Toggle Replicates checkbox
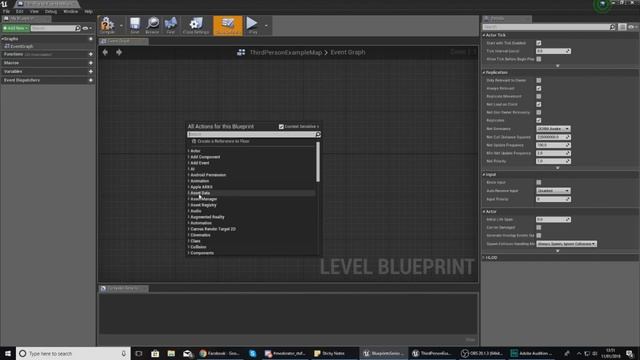Viewport: 640px width, 360px height. tap(539, 120)
